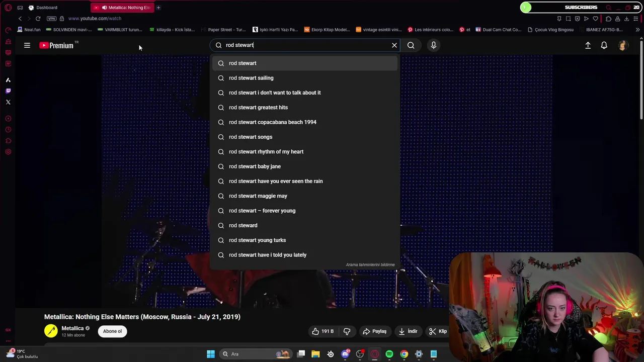
Task: Select 'rod stewart have you ever seen the rain'
Action: [x=304, y=181]
